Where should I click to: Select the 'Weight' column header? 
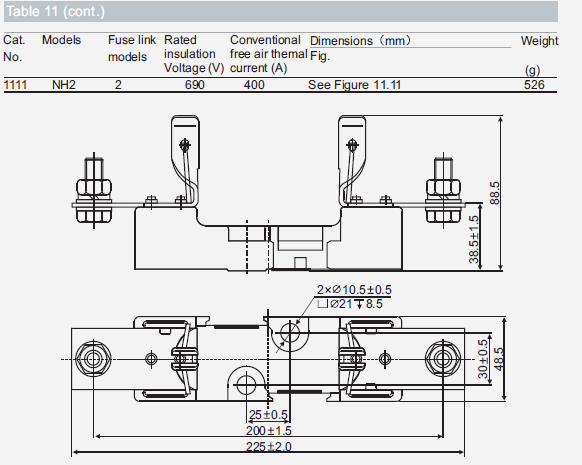tap(539, 40)
